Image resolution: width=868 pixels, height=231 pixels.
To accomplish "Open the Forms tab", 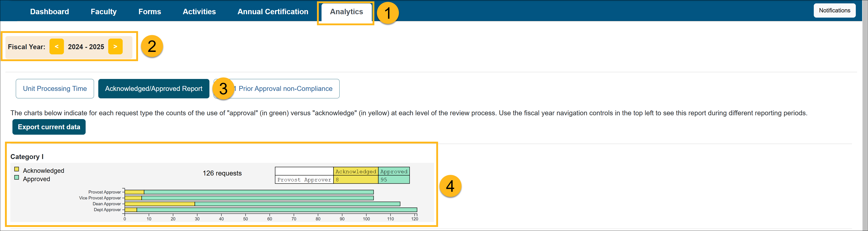I will (150, 12).
